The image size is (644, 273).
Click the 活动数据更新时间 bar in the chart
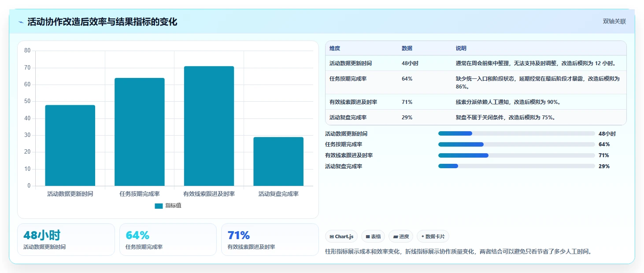tap(70, 145)
